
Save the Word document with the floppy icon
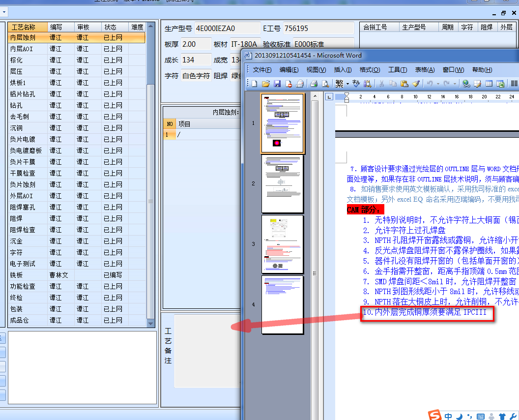pos(277,84)
